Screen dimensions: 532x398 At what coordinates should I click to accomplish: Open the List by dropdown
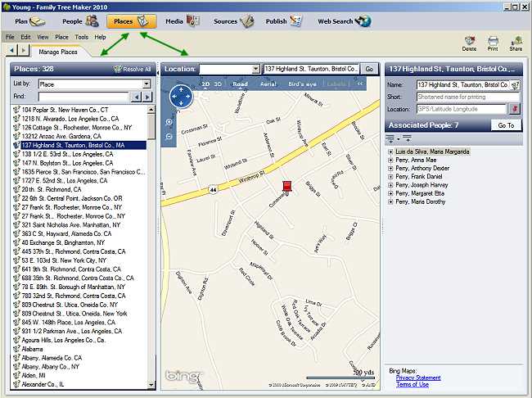click(x=147, y=84)
